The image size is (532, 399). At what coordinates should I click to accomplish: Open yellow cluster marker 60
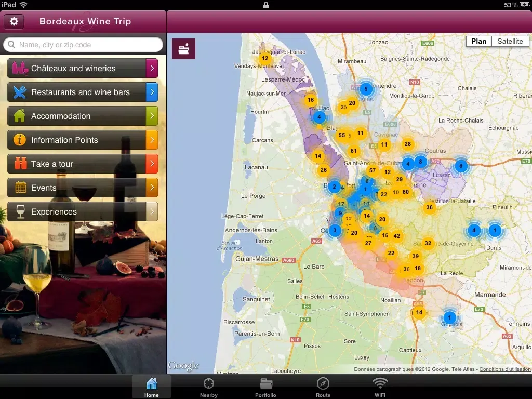406,192
